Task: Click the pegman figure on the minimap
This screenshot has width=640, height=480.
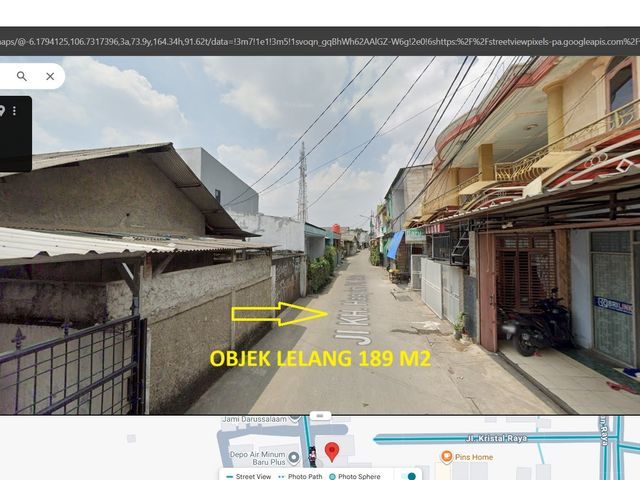Action: point(312,456)
